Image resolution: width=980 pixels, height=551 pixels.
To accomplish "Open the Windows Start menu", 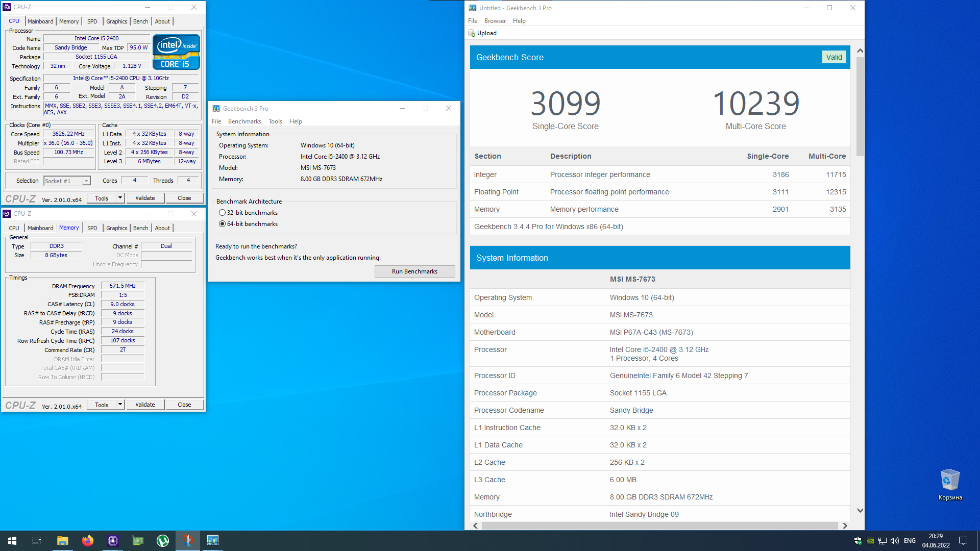I will tap(12, 541).
